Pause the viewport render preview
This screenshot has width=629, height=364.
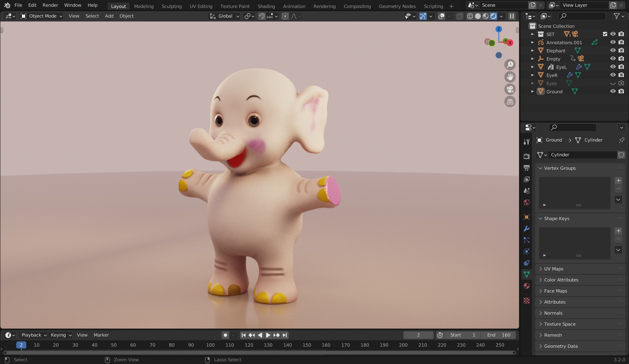click(x=512, y=16)
